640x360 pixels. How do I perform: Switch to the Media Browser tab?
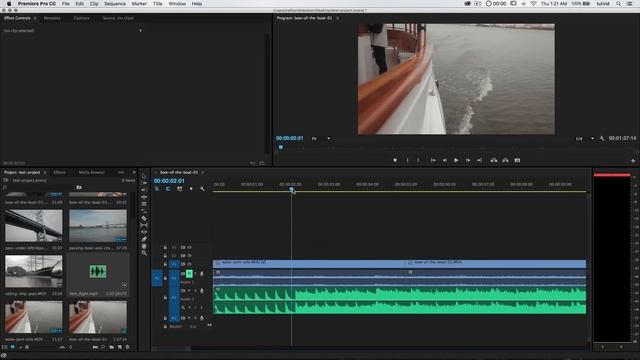click(91, 172)
